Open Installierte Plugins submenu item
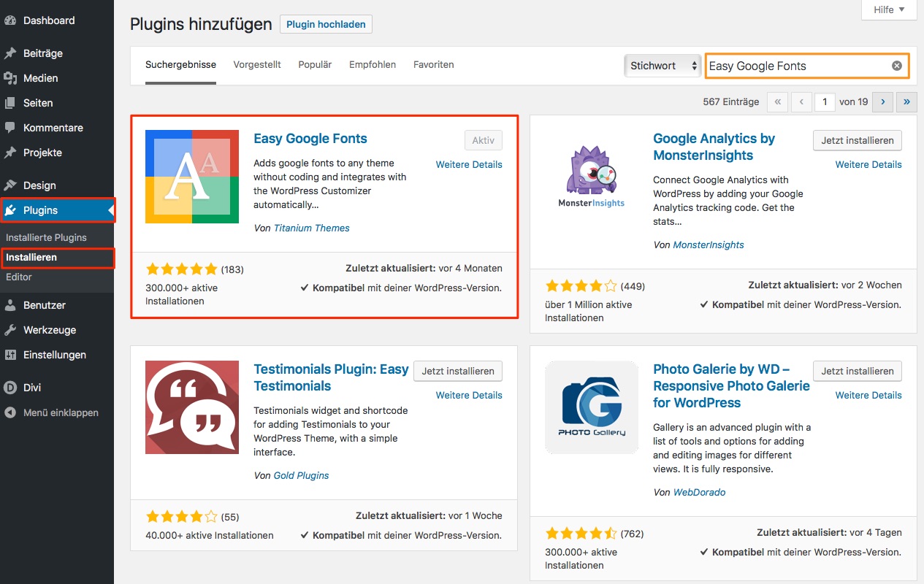This screenshot has height=584, width=924. [x=46, y=237]
